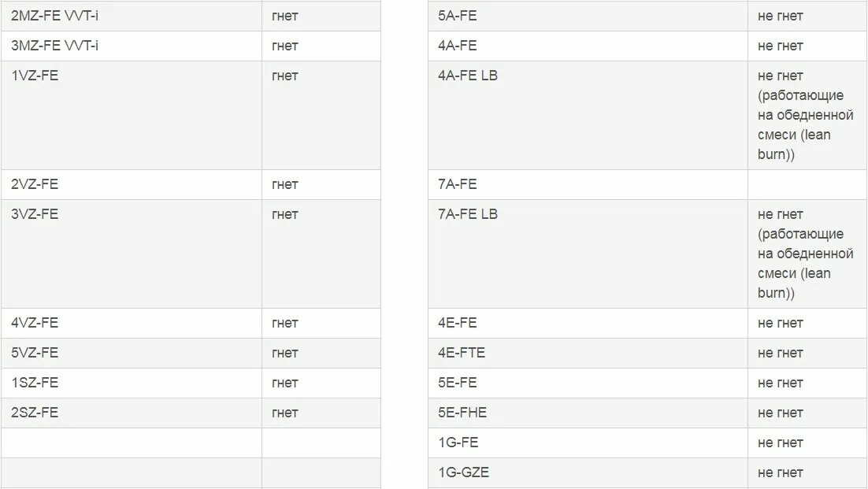Click the 5VZ-FE engine cell
Image resolution: width=868 pixels, height=489 pixels.
(35, 353)
